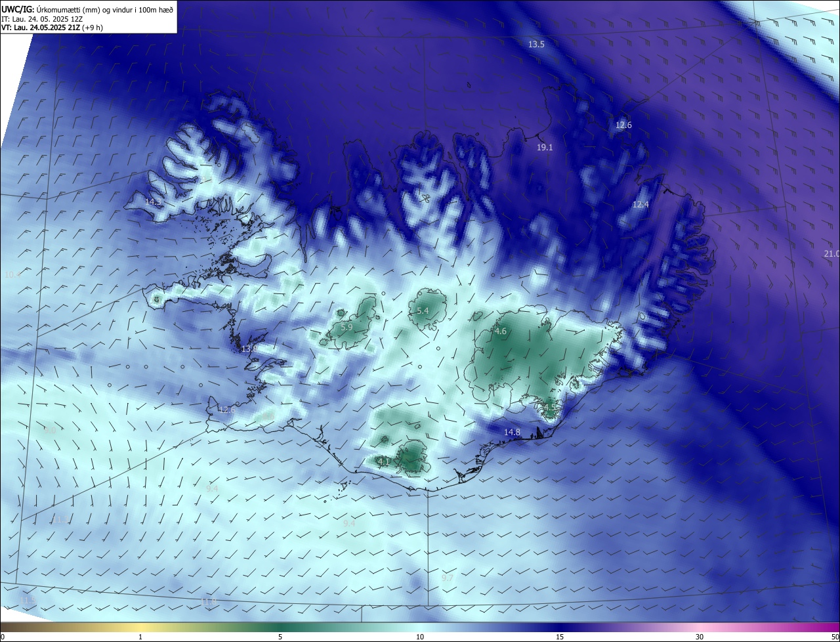Screen dimensions: 840x642
Task: Click the 4.5 value label
Action: coord(550,407)
